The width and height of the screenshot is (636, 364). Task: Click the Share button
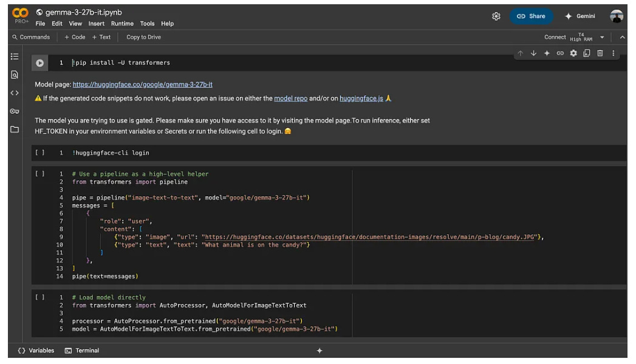tap(531, 16)
